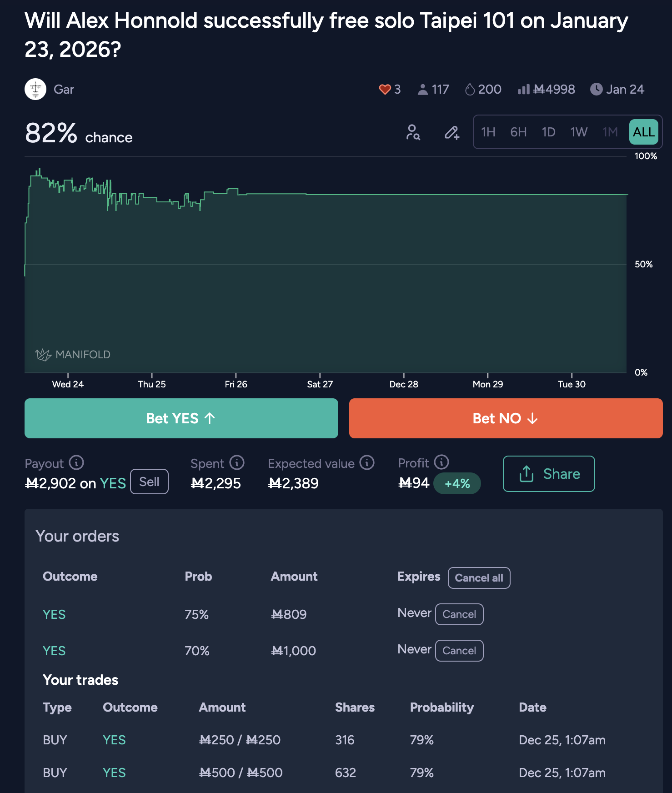
Task: Show info about Profit
Action: coord(441,462)
